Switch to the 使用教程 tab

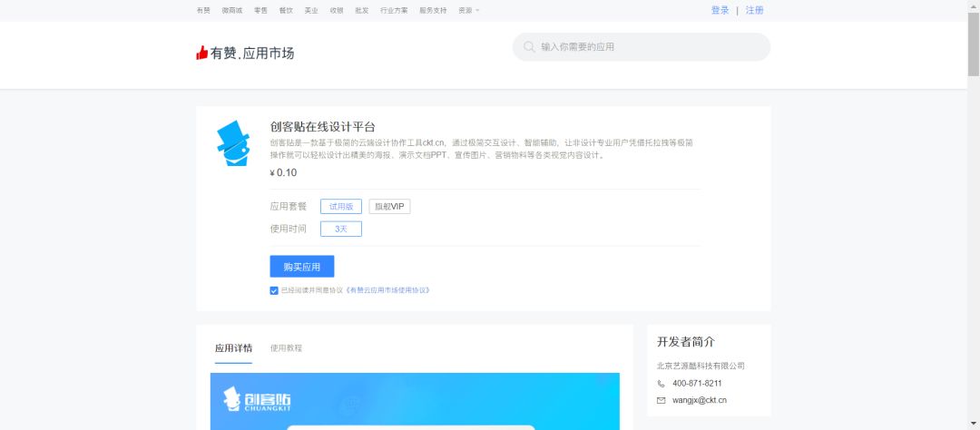pos(286,348)
